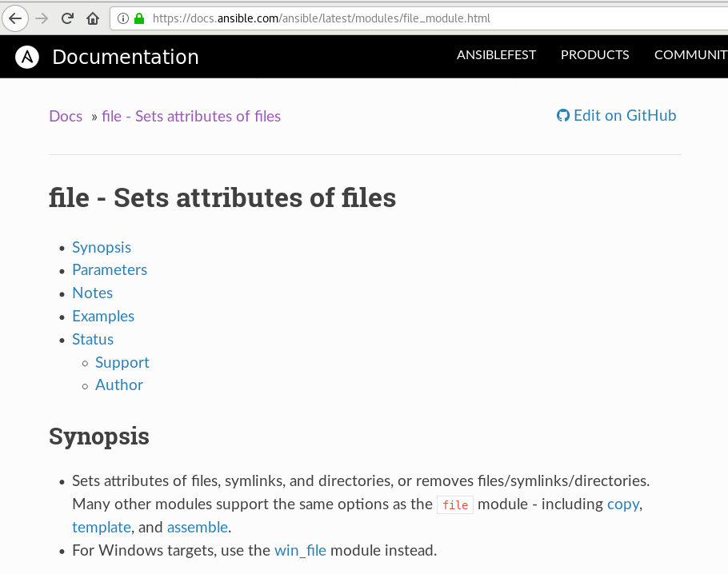Follow the win_file module link

click(x=300, y=551)
